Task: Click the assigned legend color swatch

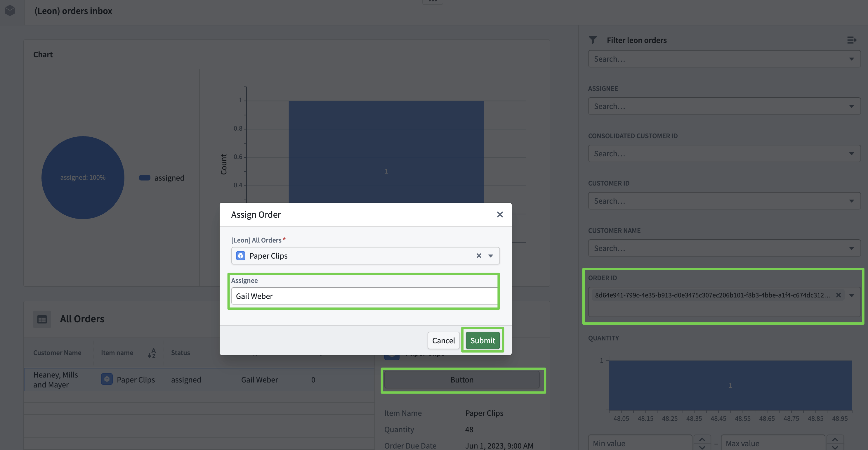Action: coord(145,178)
